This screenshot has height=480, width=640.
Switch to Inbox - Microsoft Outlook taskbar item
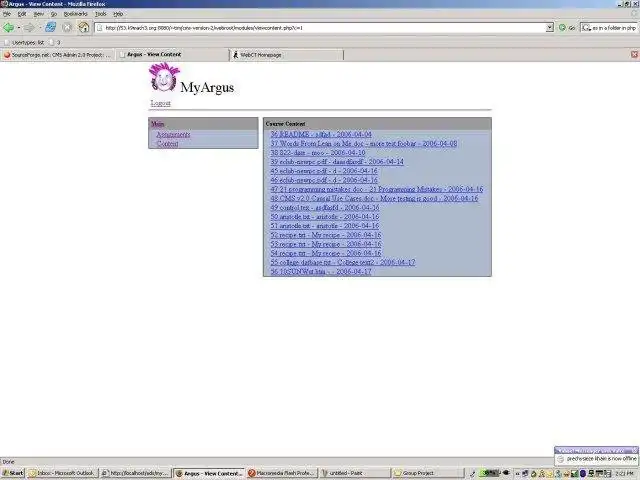click(x=62, y=473)
